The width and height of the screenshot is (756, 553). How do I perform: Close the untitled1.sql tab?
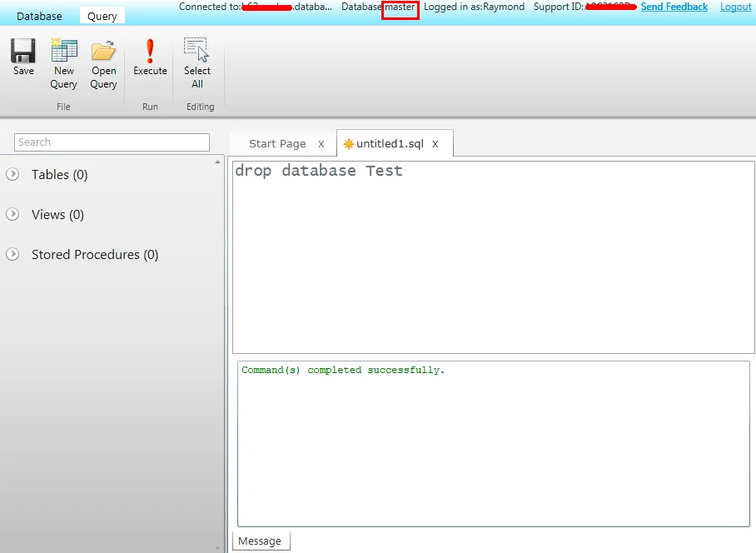(435, 144)
